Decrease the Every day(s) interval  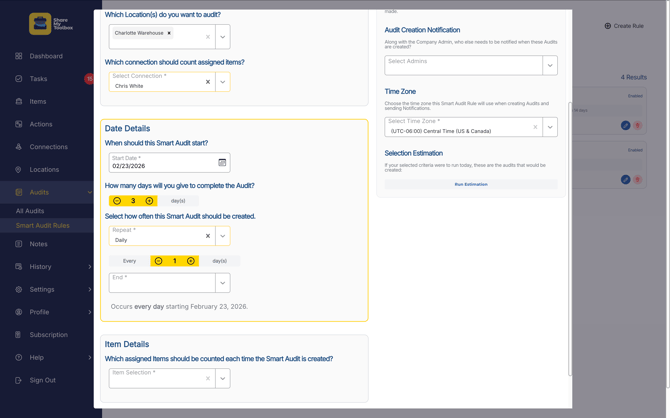point(159,261)
